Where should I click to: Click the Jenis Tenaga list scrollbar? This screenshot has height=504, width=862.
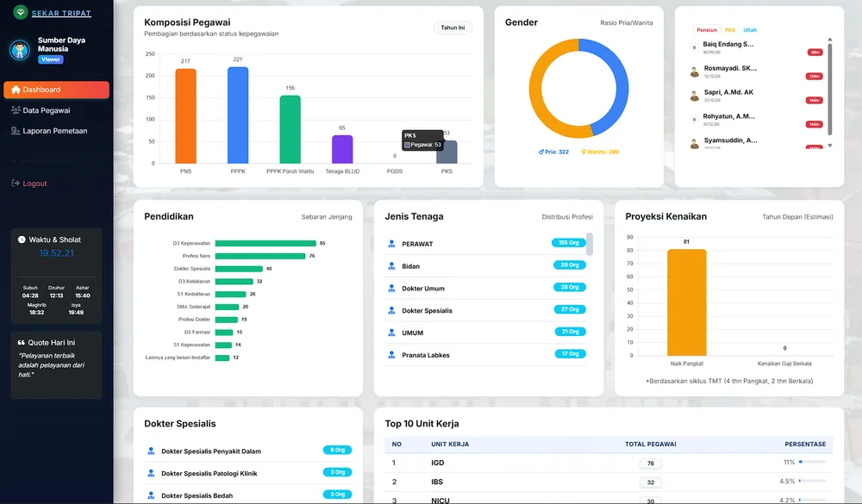590,244
